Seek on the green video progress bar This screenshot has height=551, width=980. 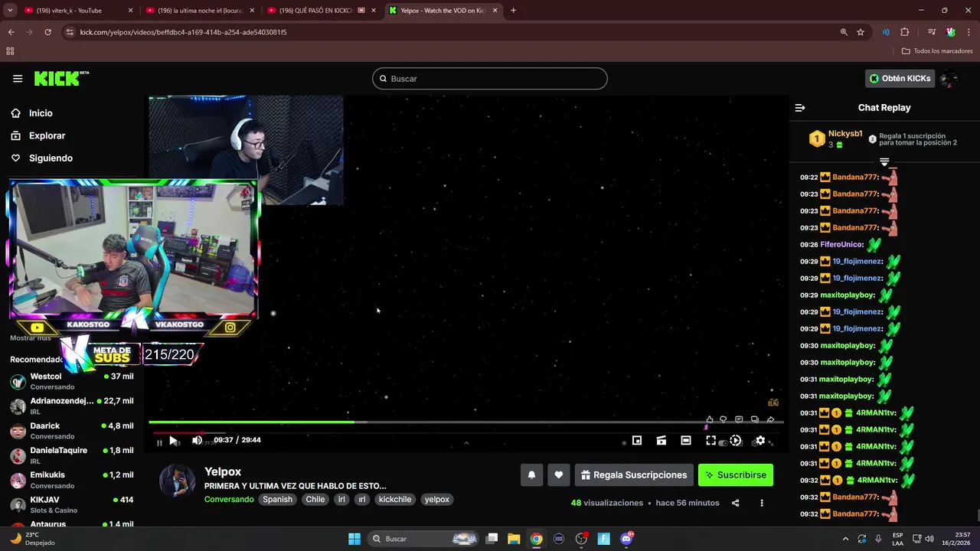[465, 422]
